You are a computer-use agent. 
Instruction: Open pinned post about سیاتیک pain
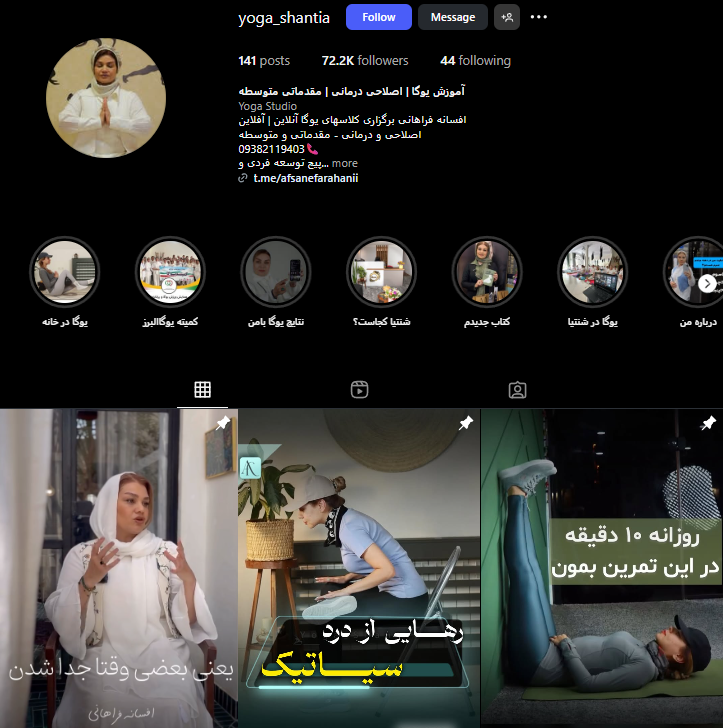[x=359, y=568]
